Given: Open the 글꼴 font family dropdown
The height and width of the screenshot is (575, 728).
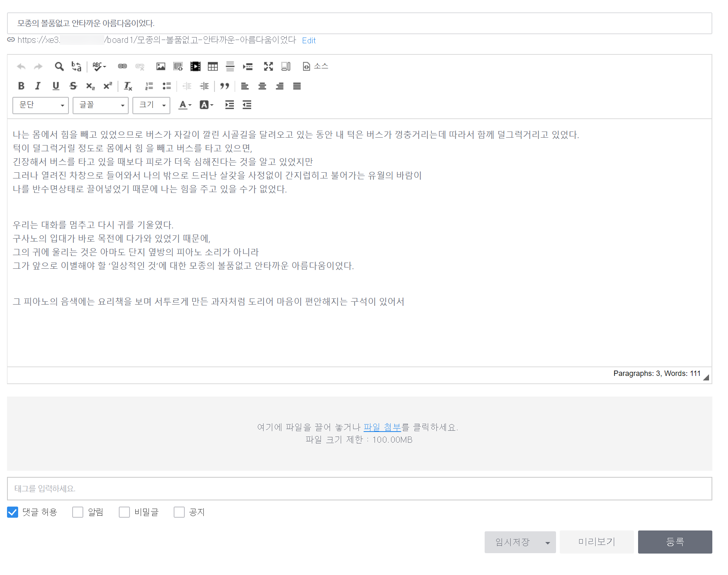Looking at the screenshot, I should (x=101, y=105).
